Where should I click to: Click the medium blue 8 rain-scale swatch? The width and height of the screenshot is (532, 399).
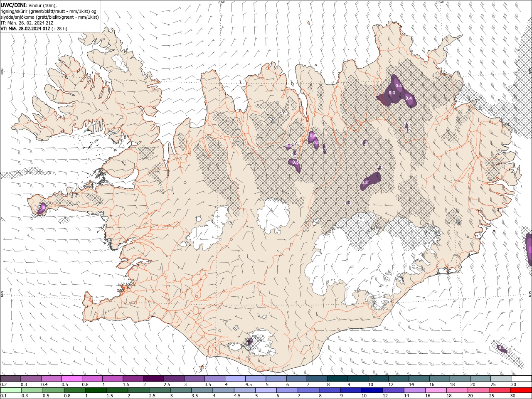click(x=330, y=390)
